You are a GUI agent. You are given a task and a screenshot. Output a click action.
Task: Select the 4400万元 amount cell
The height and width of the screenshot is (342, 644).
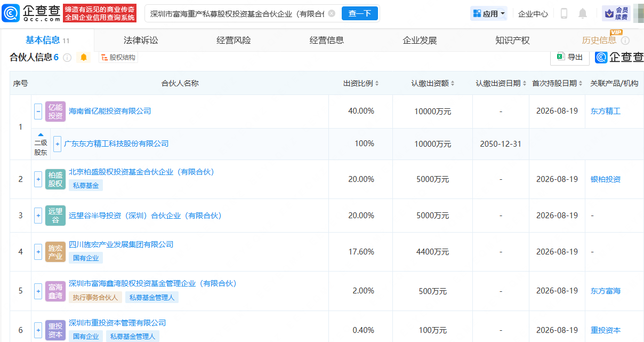click(x=432, y=252)
